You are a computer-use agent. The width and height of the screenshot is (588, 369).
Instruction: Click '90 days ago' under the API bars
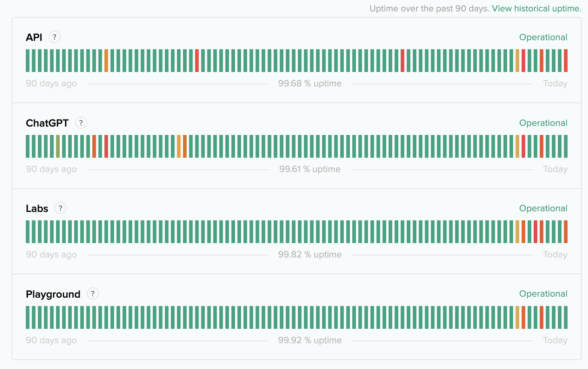coord(51,83)
